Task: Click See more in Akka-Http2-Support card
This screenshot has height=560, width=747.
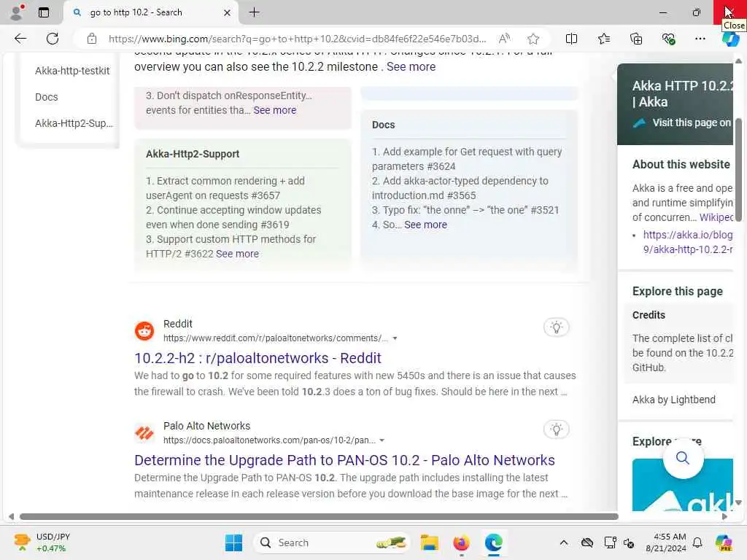Action: pyautogui.click(x=237, y=254)
